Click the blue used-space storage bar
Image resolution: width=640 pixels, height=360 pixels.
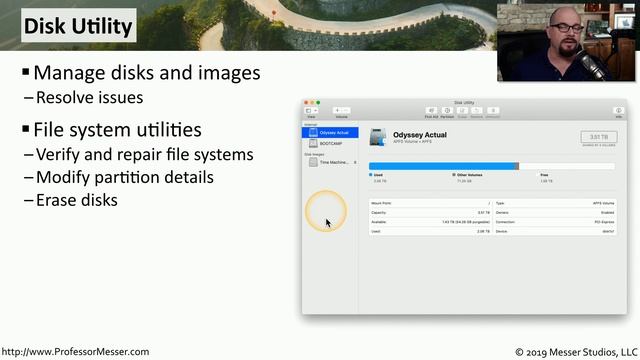tap(442, 166)
